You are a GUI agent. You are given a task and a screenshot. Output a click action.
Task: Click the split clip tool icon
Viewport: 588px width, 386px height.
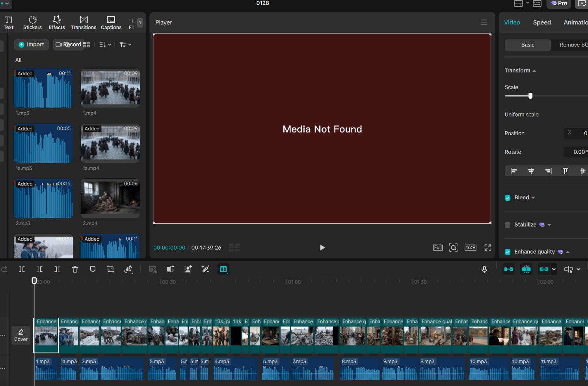[22, 269]
